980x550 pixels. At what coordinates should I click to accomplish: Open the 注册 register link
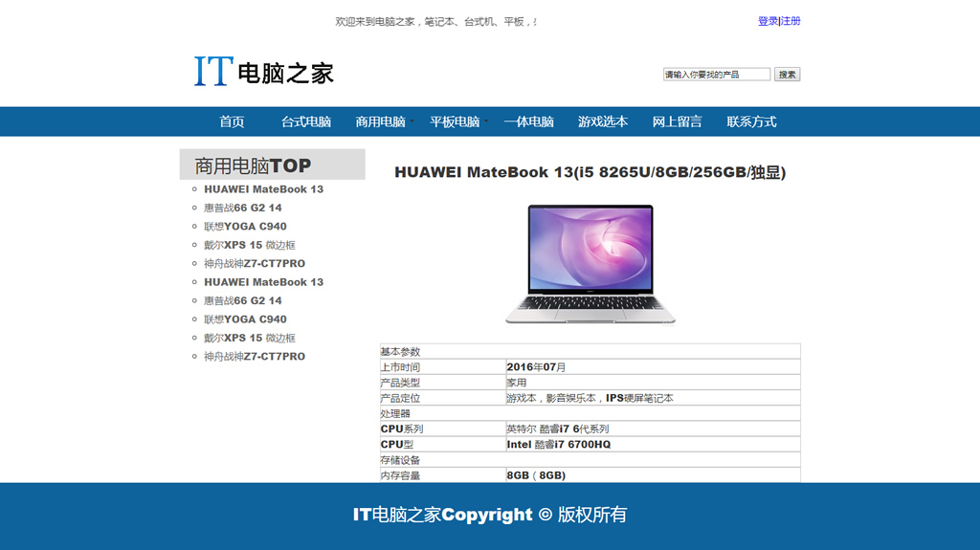click(791, 21)
